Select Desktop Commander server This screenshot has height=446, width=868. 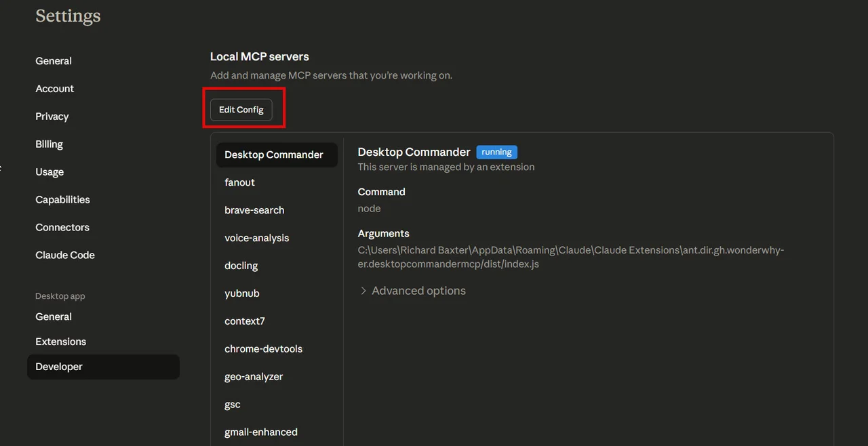coord(277,155)
